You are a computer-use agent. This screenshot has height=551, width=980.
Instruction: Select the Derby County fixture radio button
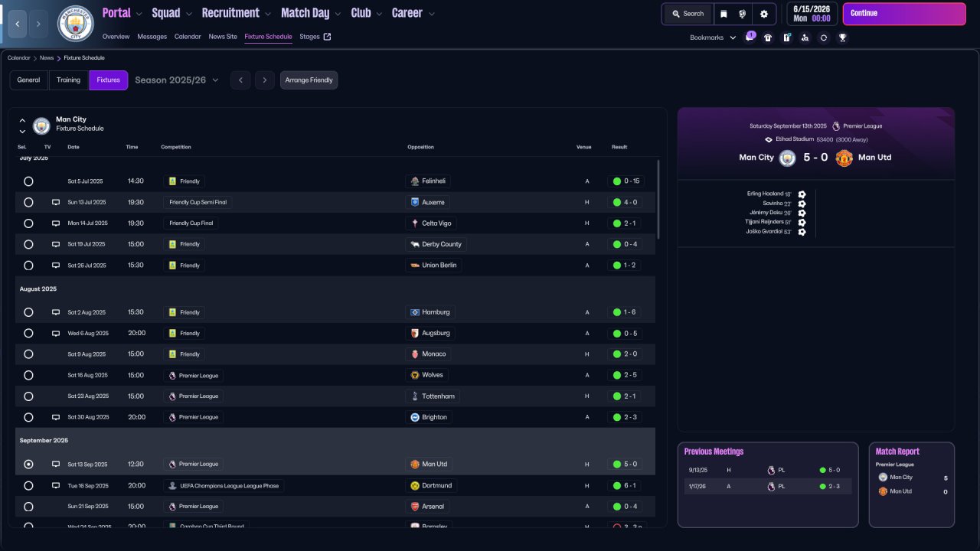tap(28, 244)
